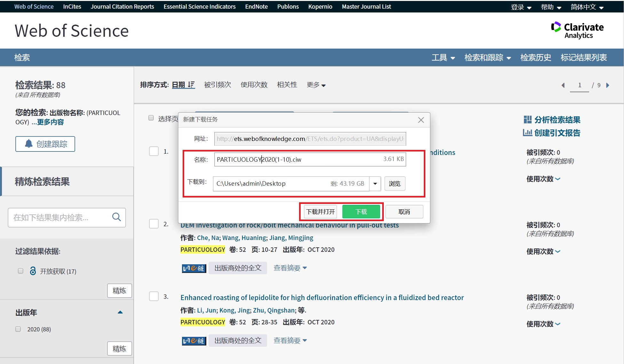Click the bell icon on 创建跟踪 button
The image size is (624, 364).
tap(29, 144)
